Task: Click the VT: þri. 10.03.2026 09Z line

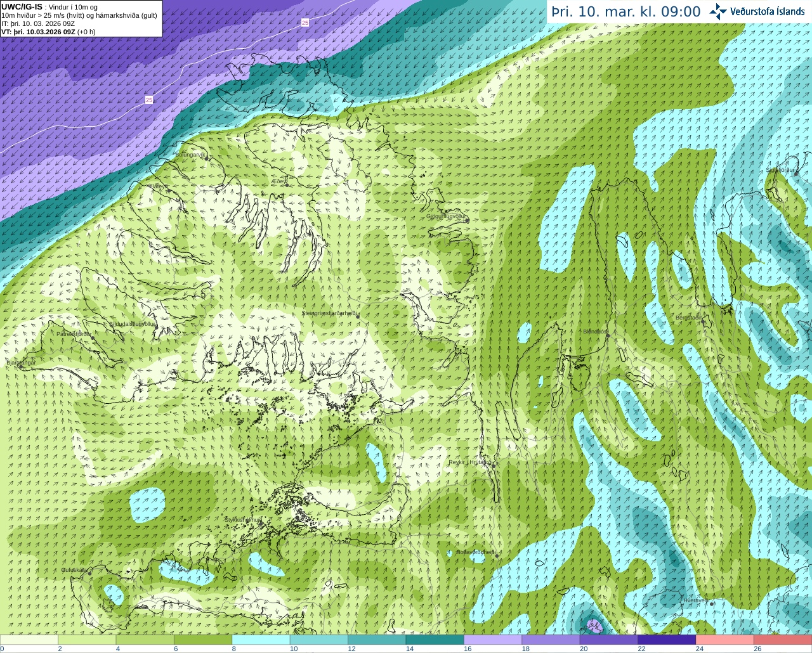Action: 48,32
